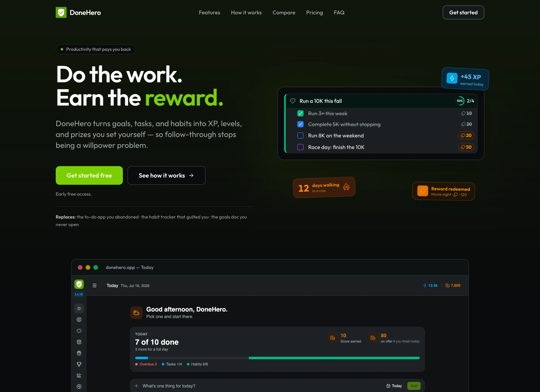Click the Lv.18 level badge
The width and height of the screenshot is (540, 392).
pyautogui.click(x=79, y=294)
